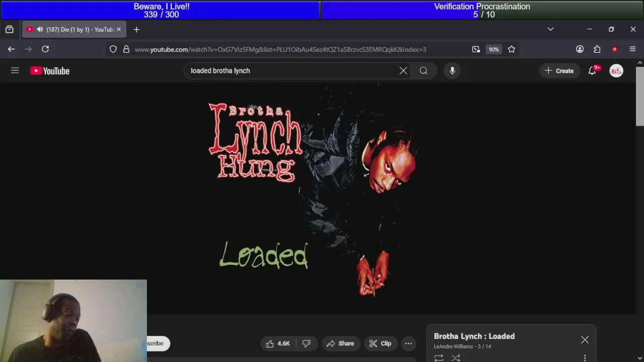644x362 pixels.
Task: Open browser extensions puzzle icon
Action: coord(597,49)
